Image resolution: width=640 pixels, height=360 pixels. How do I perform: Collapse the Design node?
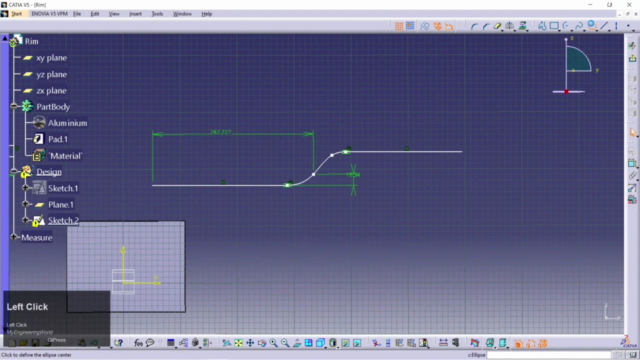pyautogui.click(x=14, y=171)
